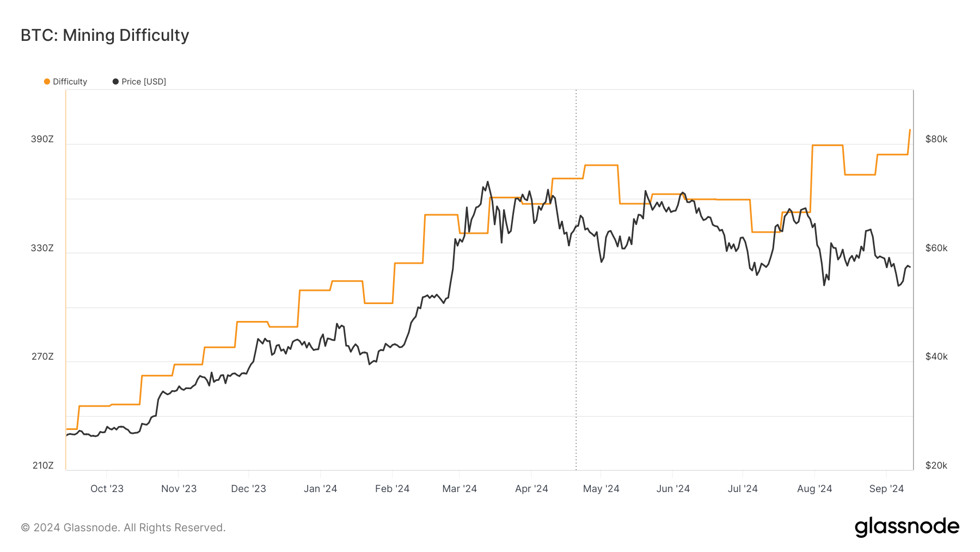980x552 pixels.
Task: Select the Sep '24 x-axis label
Action: 886,489
